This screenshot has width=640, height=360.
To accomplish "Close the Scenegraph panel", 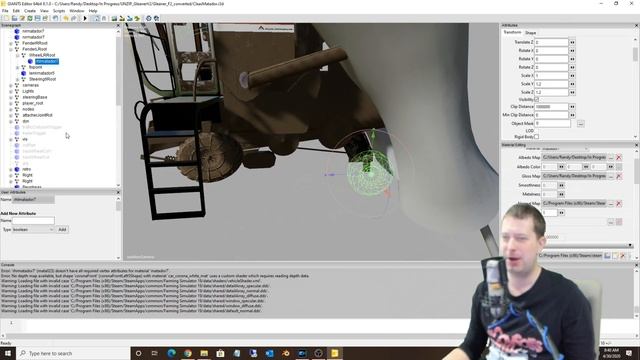I will (x=118, y=25).
